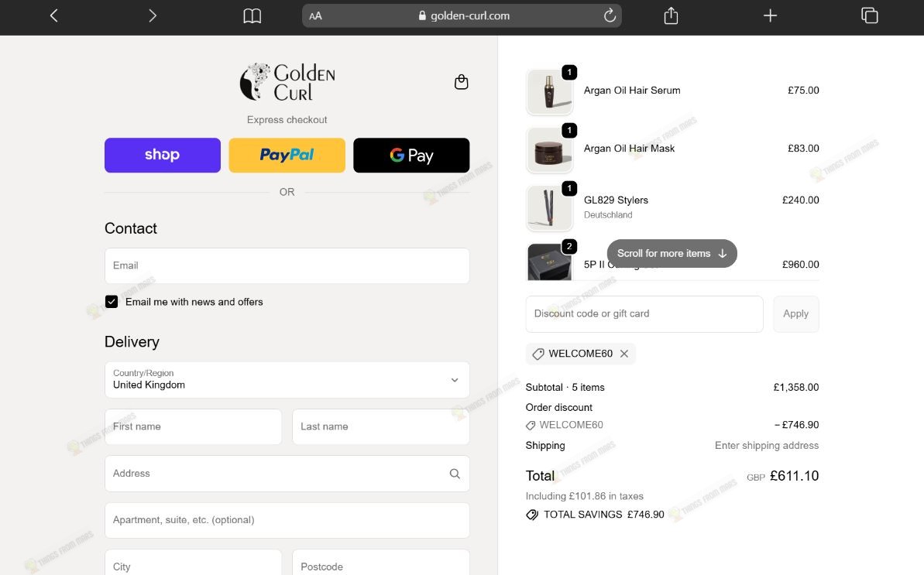Click the Express checkout heading
Viewport: 924px width, 575px height.
[287, 119]
